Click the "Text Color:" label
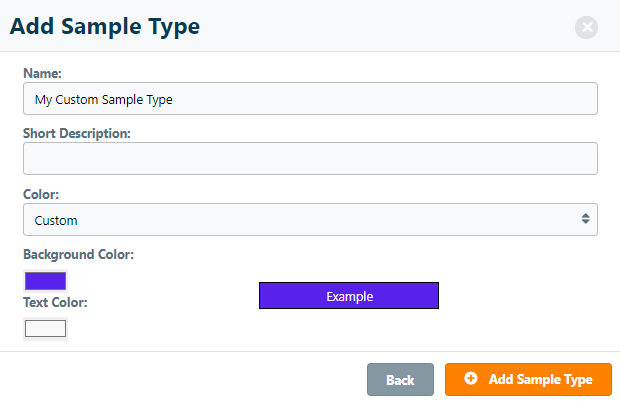This screenshot has width=620, height=406. [55, 302]
